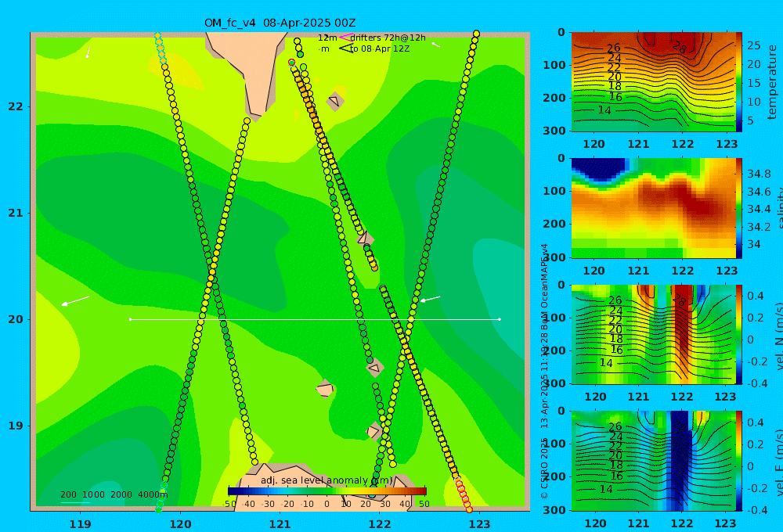Open the northward velocity cross-section panel
Viewport: 783px width, 532px height.
(653, 335)
